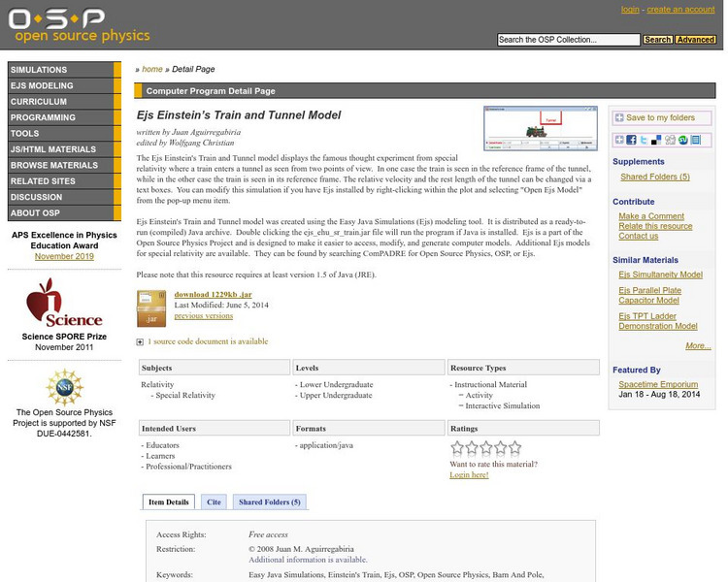The image size is (728, 582).
Task: Open BROWSE MATERIALS in the sidebar
Action: click(x=64, y=165)
